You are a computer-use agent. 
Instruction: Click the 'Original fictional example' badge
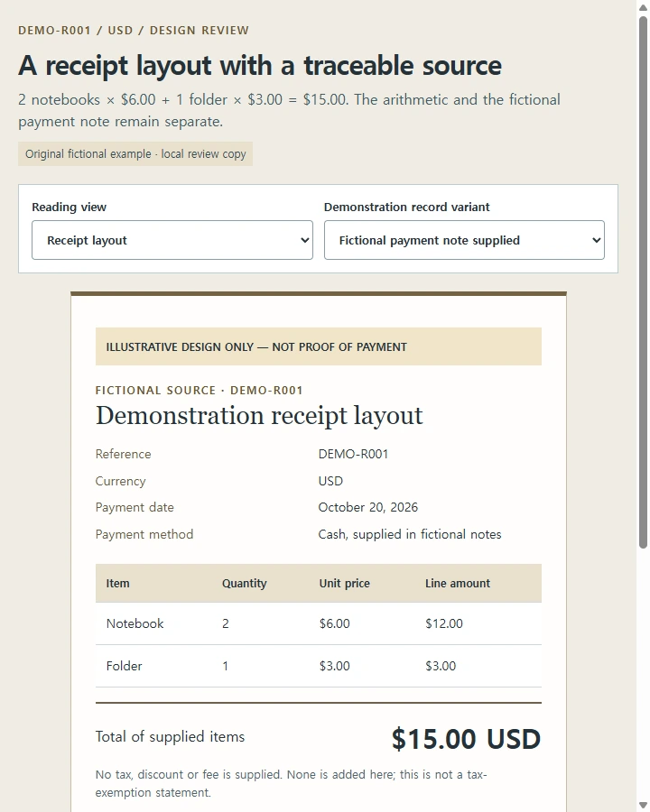click(135, 153)
